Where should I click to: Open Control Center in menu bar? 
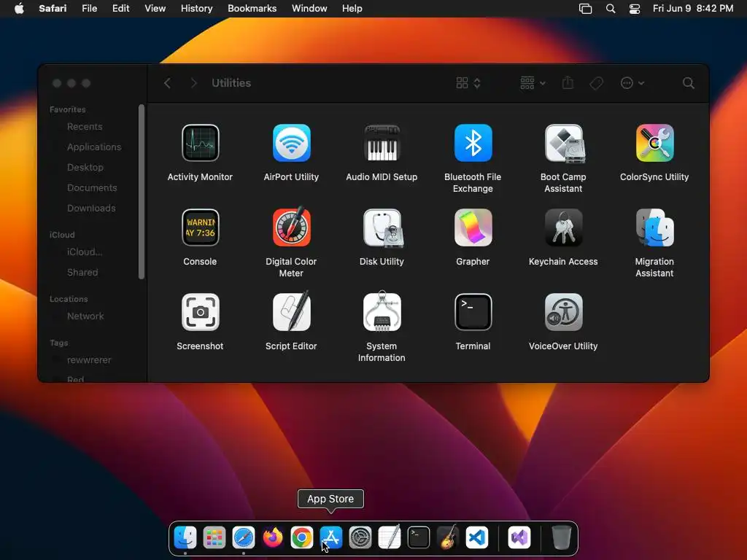click(635, 9)
